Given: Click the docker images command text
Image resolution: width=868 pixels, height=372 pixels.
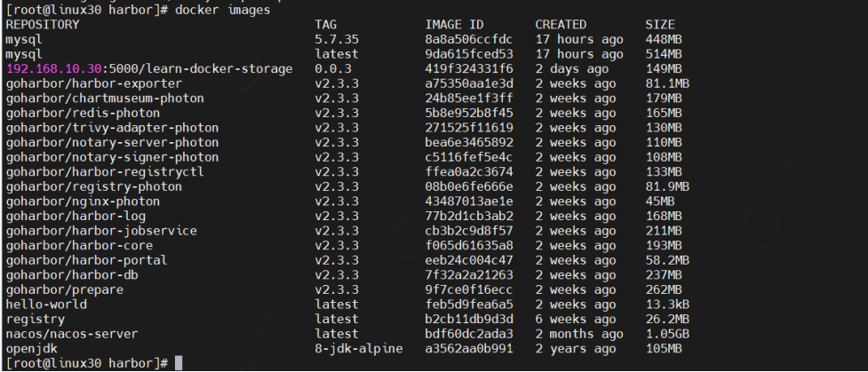Looking at the screenshot, I should point(222,10).
